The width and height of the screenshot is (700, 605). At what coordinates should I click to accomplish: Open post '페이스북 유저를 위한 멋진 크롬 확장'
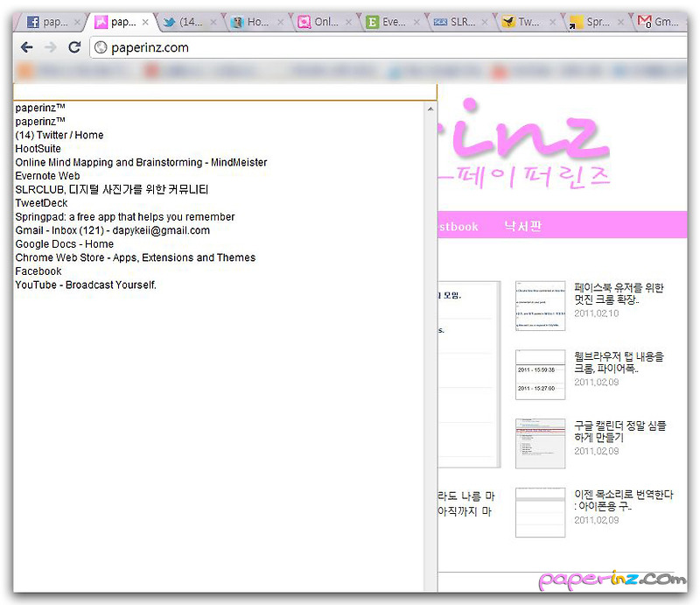coord(619,293)
